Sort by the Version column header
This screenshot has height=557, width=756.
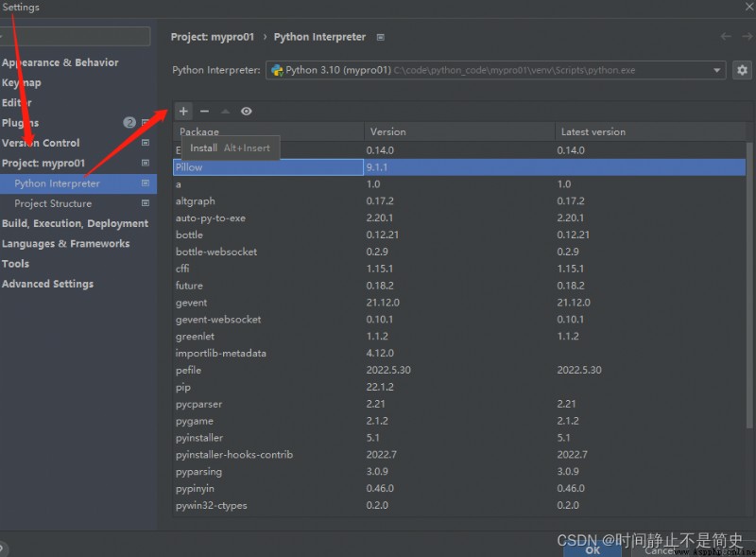tap(459, 131)
